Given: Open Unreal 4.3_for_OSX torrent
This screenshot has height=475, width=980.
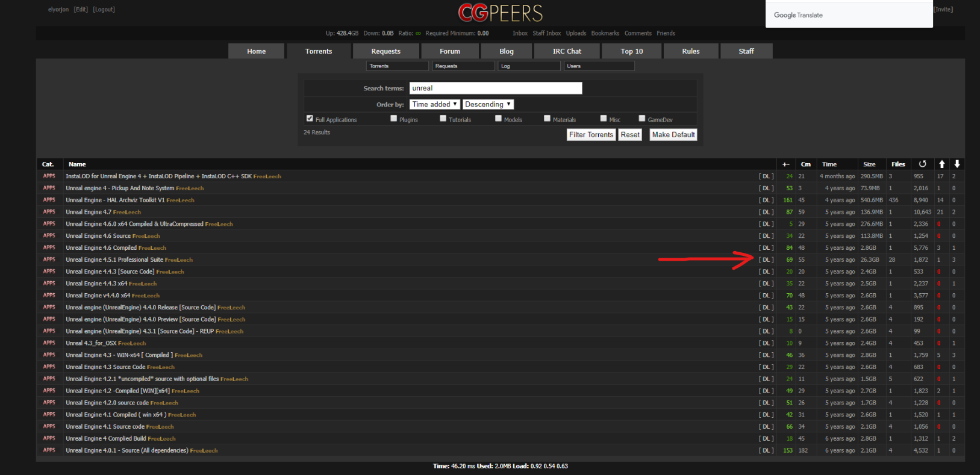Looking at the screenshot, I should (91, 343).
